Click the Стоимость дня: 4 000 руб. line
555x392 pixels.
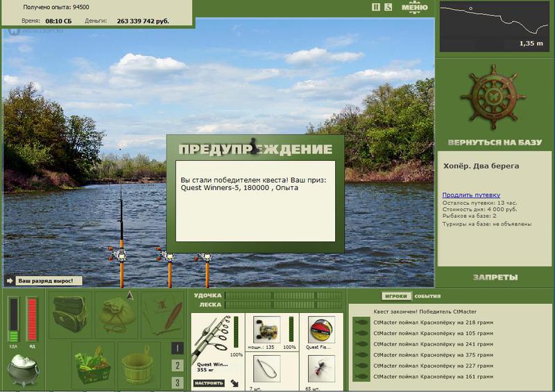(479, 210)
